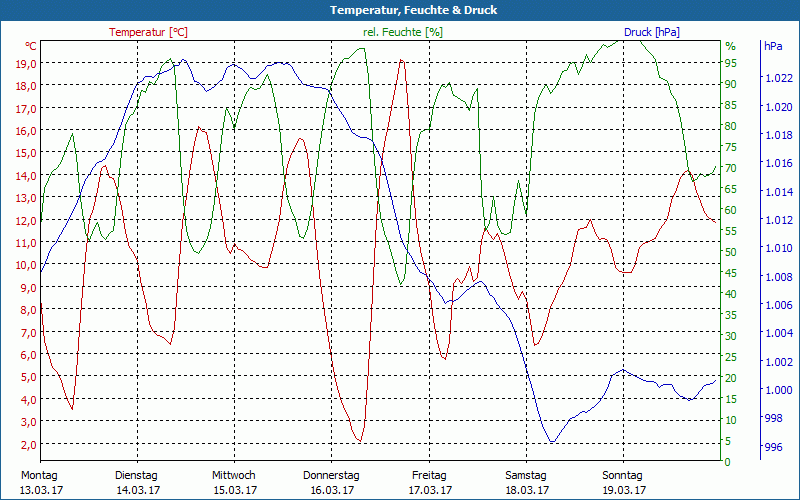Click the 'Sonntag' day label

pyautogui.click(x=622, y=475)
